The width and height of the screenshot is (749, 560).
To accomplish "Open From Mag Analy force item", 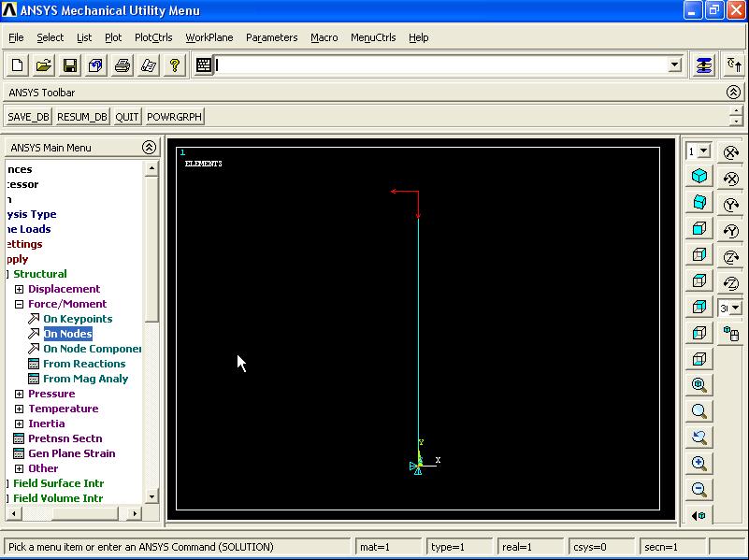I will click(x=85, y=379).
